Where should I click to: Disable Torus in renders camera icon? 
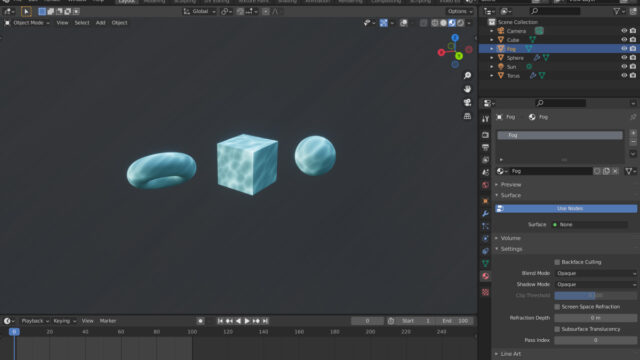click(633, 76)
